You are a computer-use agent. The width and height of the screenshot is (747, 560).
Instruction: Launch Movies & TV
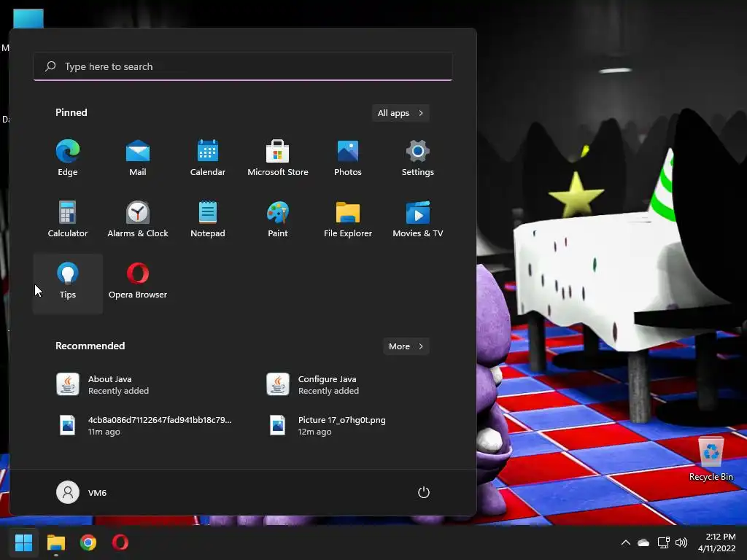point(418,219)
